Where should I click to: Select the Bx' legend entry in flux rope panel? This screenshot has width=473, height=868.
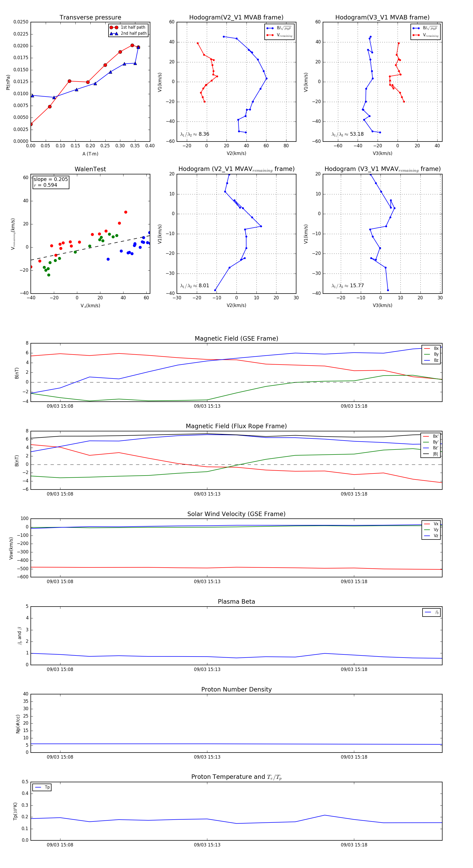pyautogui.click(x=431, y=436)
